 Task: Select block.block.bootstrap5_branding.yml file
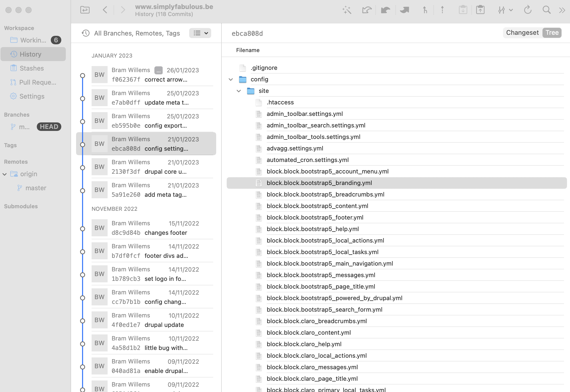319,183
